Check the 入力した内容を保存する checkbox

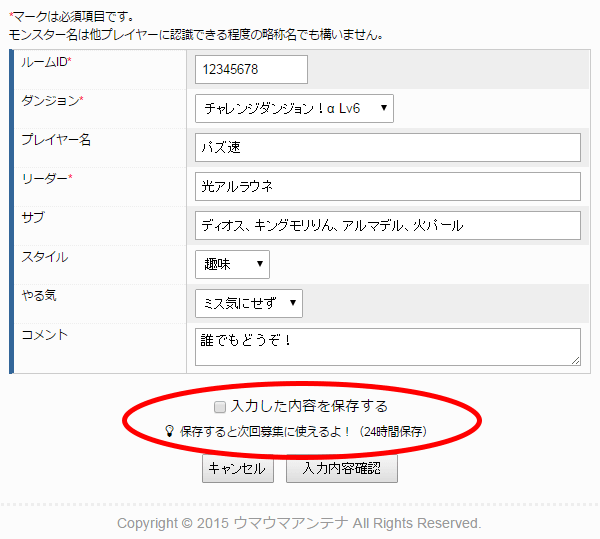tap(220, 407)
